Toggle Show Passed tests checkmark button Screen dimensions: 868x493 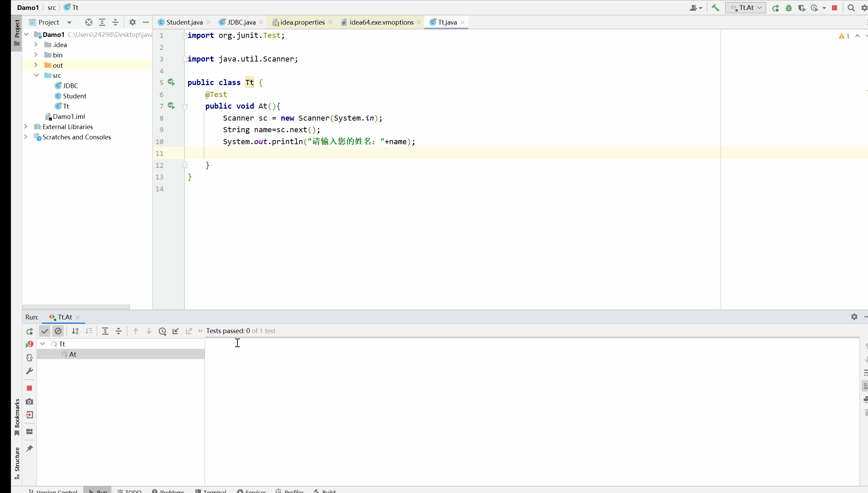[45, 331]
